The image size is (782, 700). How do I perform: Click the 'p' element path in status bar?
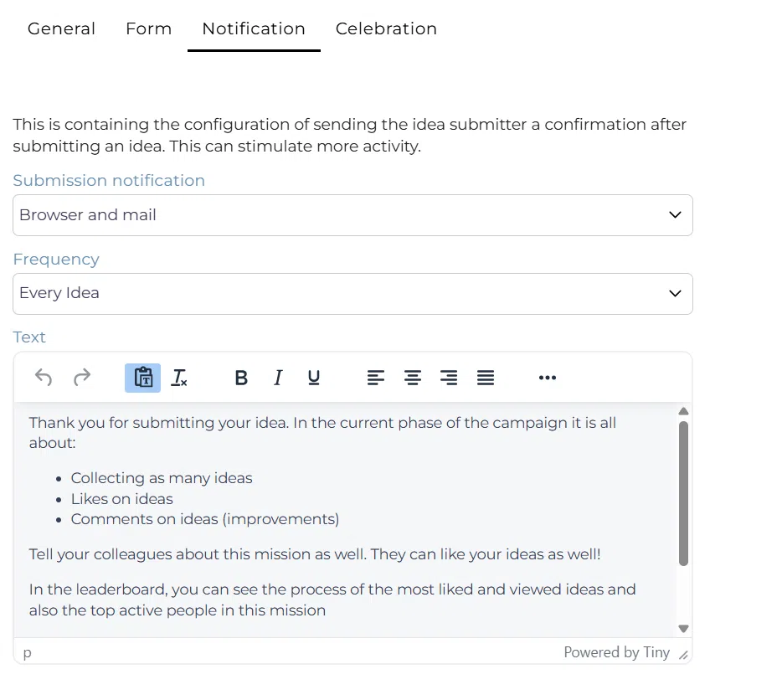click(x=28, y=652)
